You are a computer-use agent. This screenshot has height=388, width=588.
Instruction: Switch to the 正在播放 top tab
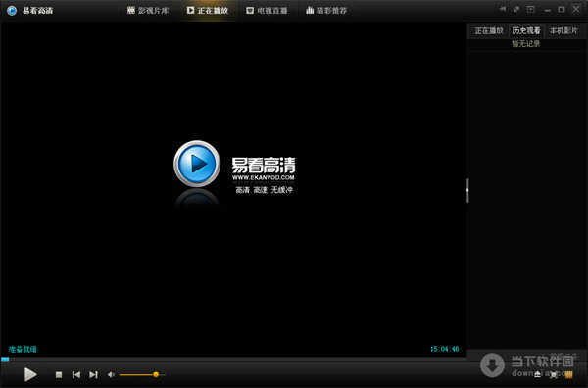pyautogui.click(x=208, y=10)
